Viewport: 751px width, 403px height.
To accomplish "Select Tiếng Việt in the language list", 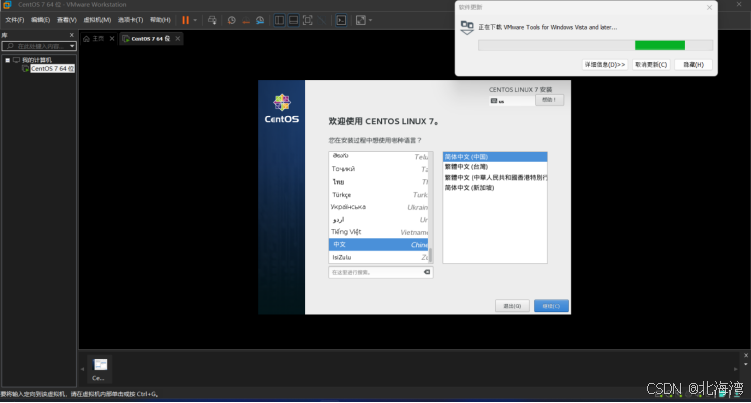I will pyautogui.click(x=378, y=232).
